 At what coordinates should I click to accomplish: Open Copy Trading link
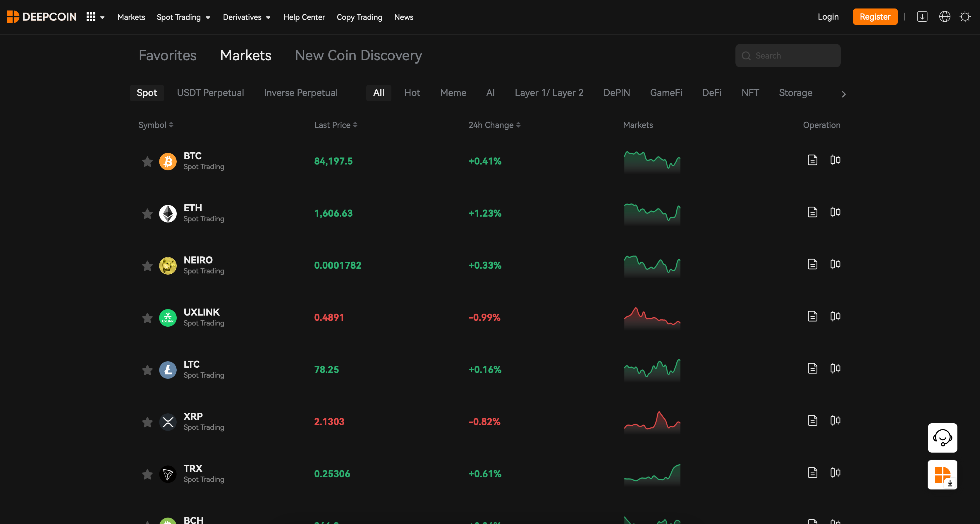pyautogui.click(x=359, y=17)
